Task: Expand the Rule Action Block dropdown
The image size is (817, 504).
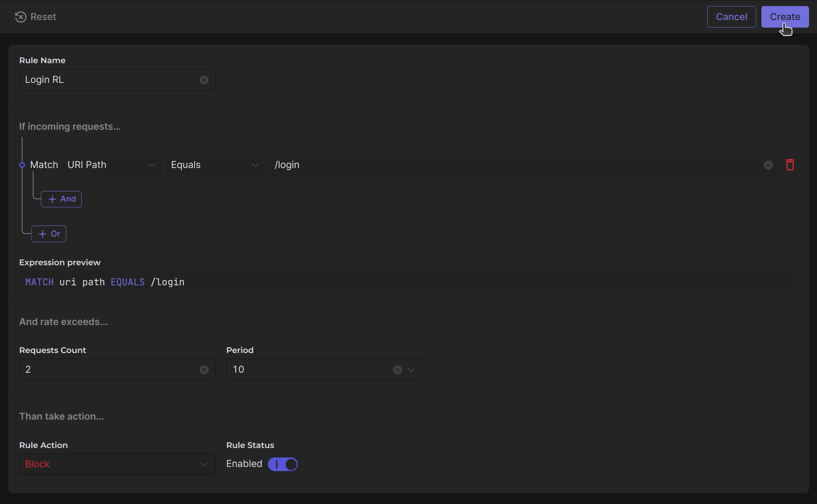Action: (117, 464)
